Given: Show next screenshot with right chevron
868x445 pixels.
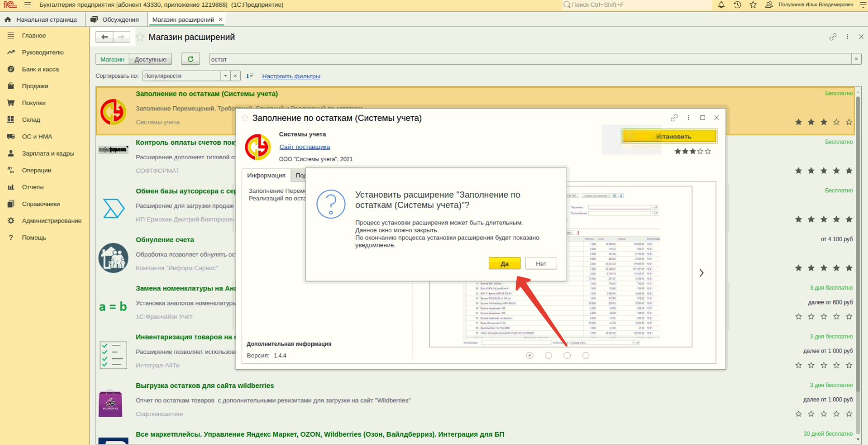Looking at the screenshot, I should click(701, 273).
